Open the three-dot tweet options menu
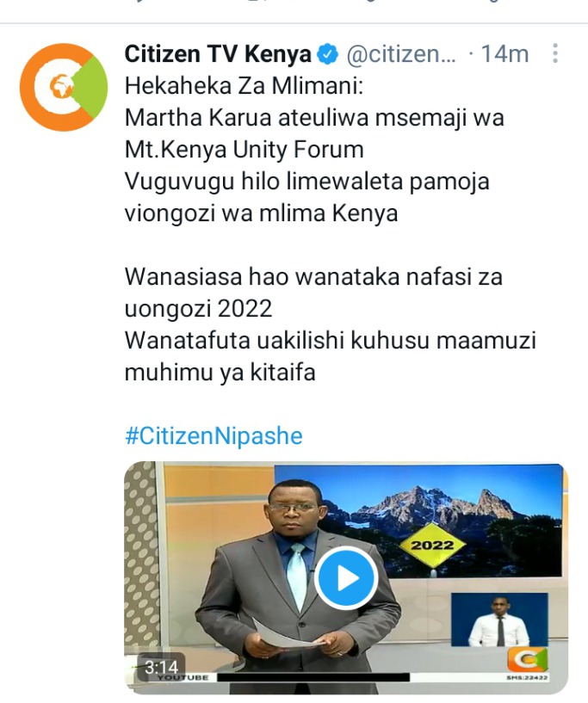The width and height of the screenshot is (588, 703). 555,53
